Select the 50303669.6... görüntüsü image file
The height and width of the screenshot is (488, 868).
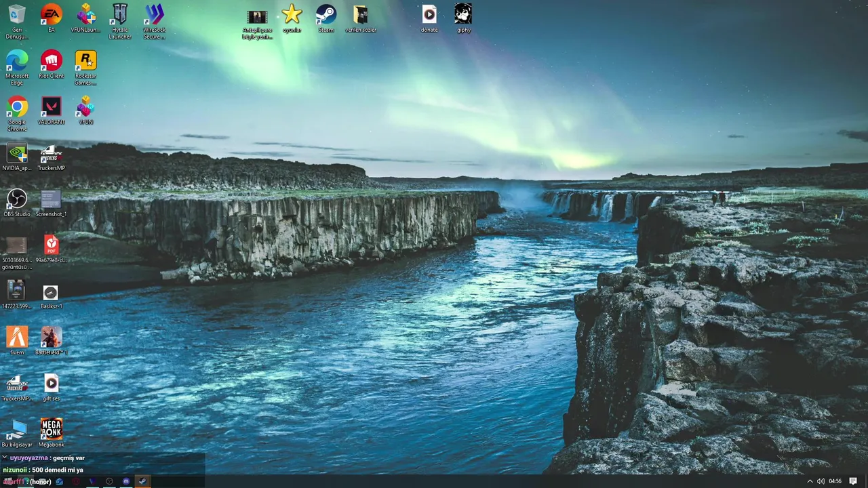[17, 252]
